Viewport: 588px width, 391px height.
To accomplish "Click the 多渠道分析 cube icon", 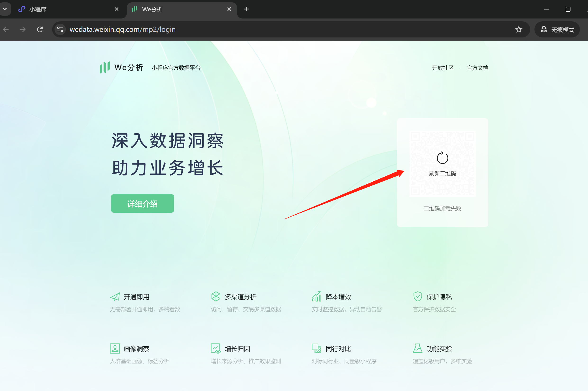I will tap(216, 296).
